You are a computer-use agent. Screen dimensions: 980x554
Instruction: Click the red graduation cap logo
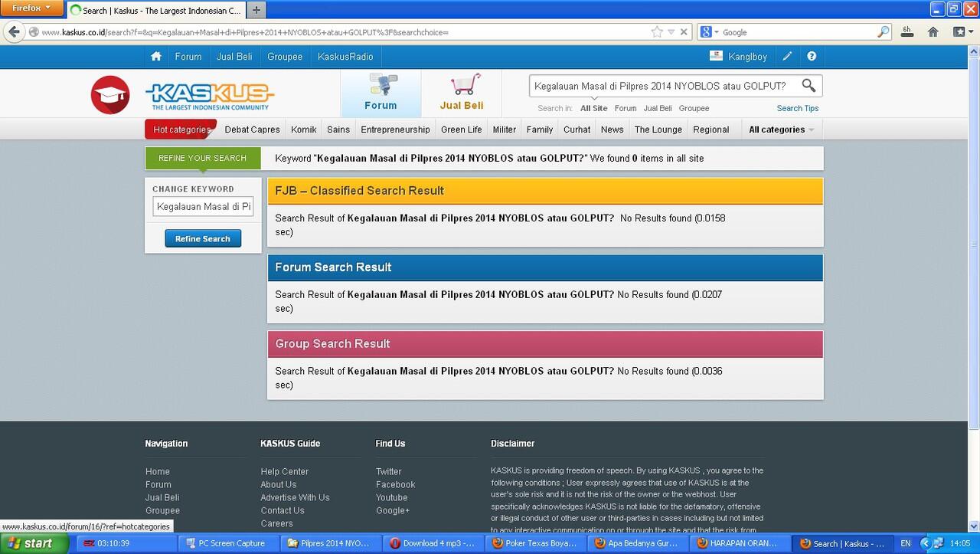click(110, 95)
